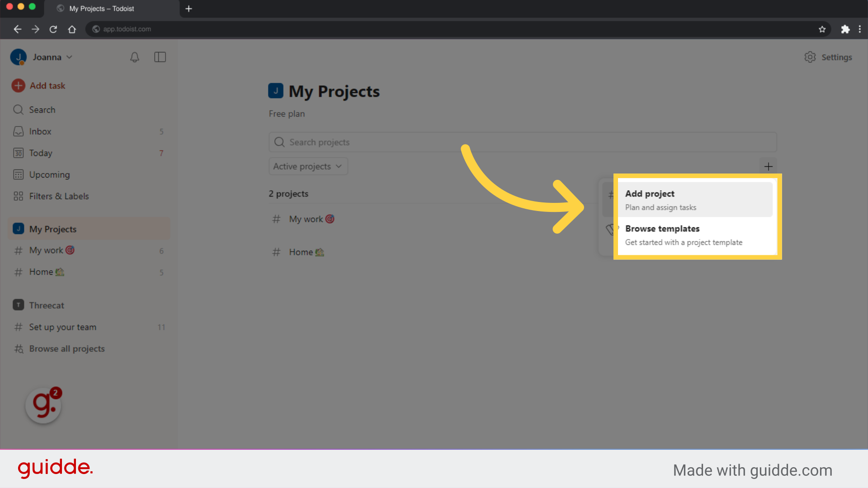Select the Inbox icon

pyautogui.click(x=18, y=131)
